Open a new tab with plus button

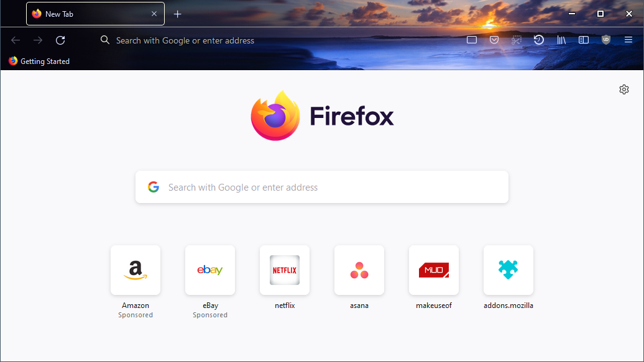pos(178,14)
